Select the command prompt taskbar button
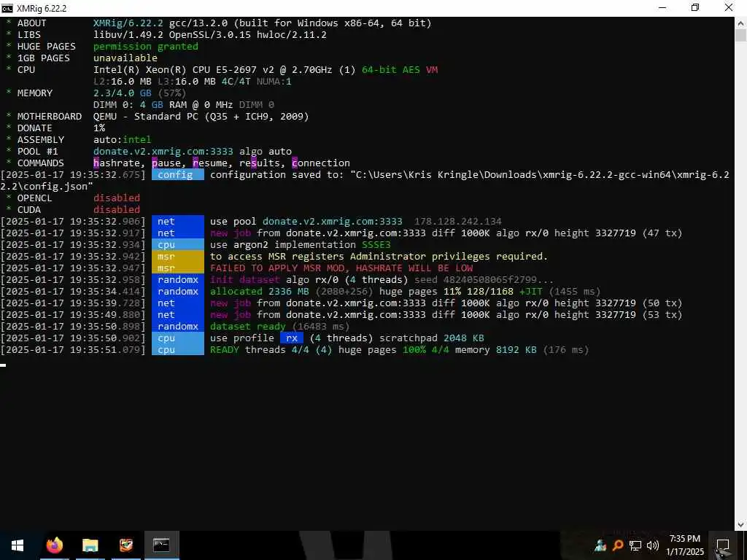 [x=161, y=545]
